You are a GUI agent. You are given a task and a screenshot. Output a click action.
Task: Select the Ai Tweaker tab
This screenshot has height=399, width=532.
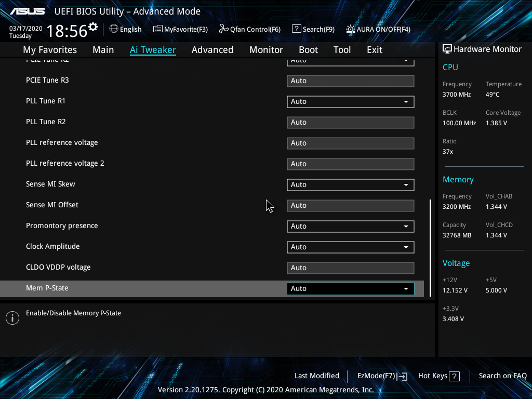pos(153,50)
